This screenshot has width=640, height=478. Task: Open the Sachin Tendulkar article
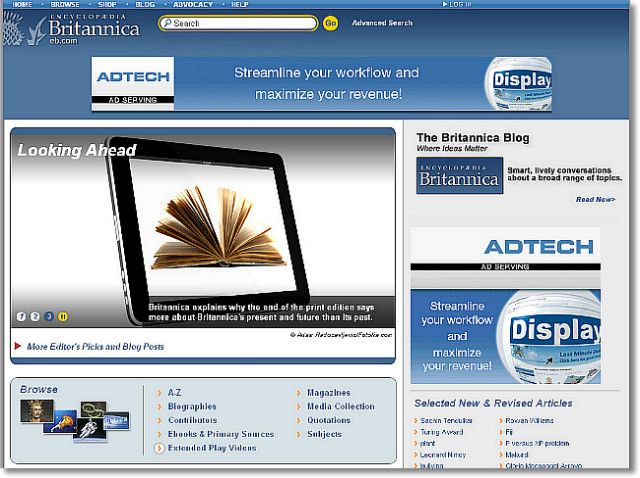tap(446, 420)
